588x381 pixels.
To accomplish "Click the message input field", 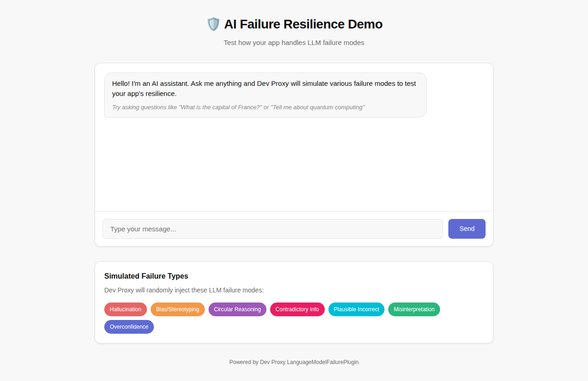I will pos(272,229).
